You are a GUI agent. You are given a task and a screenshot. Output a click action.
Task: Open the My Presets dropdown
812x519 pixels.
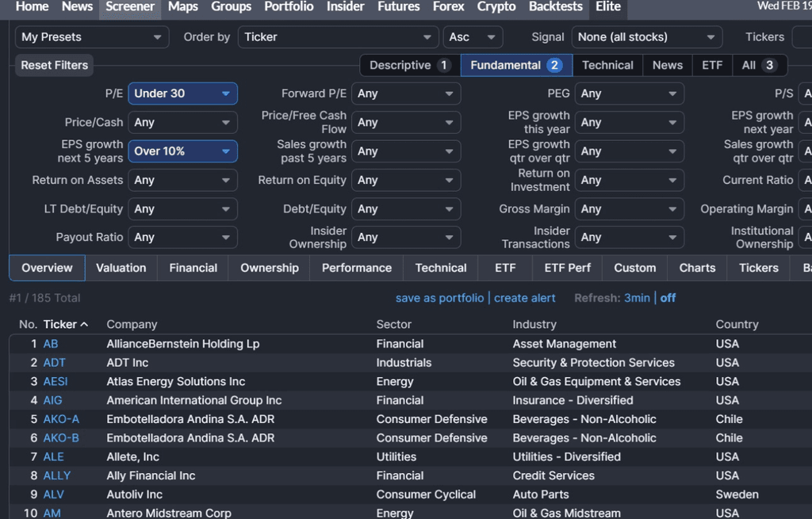pos(91,36)
